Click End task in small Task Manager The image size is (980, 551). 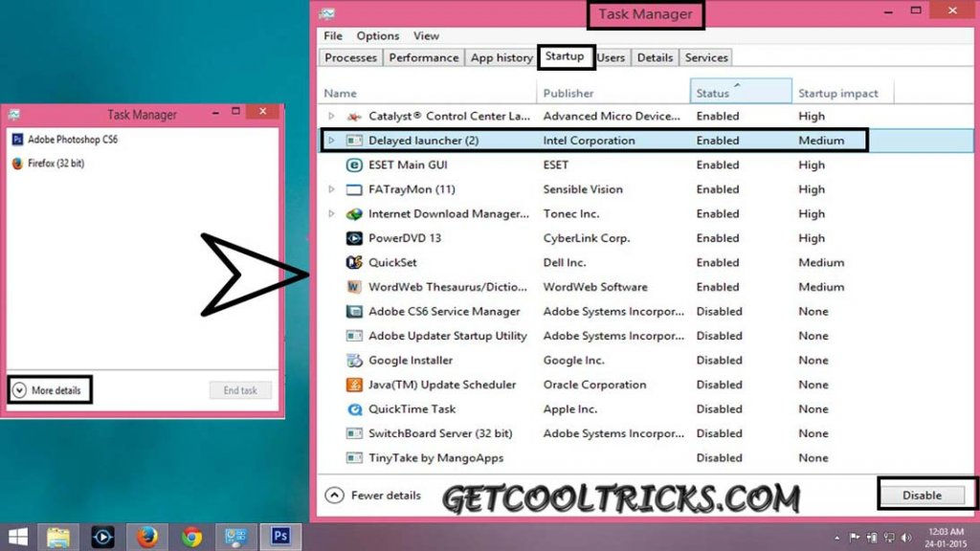tap(240, 390)
